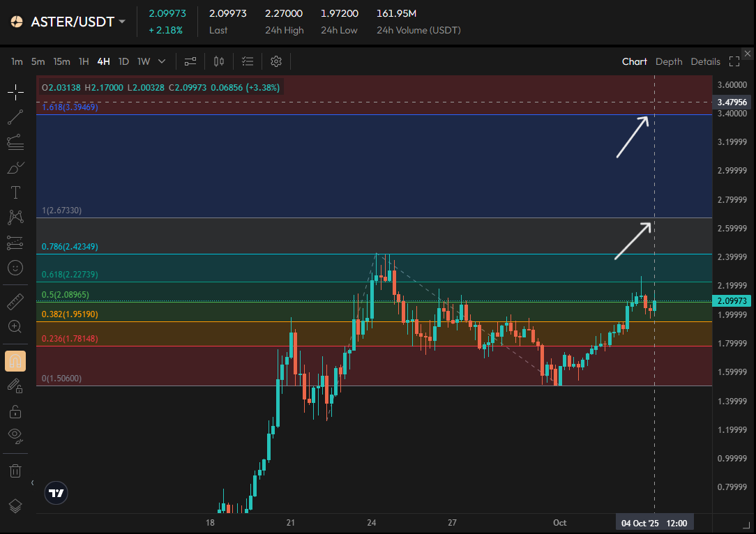Activate the zoom in tool
Screen dimensions: 756x534
point(15,327)
